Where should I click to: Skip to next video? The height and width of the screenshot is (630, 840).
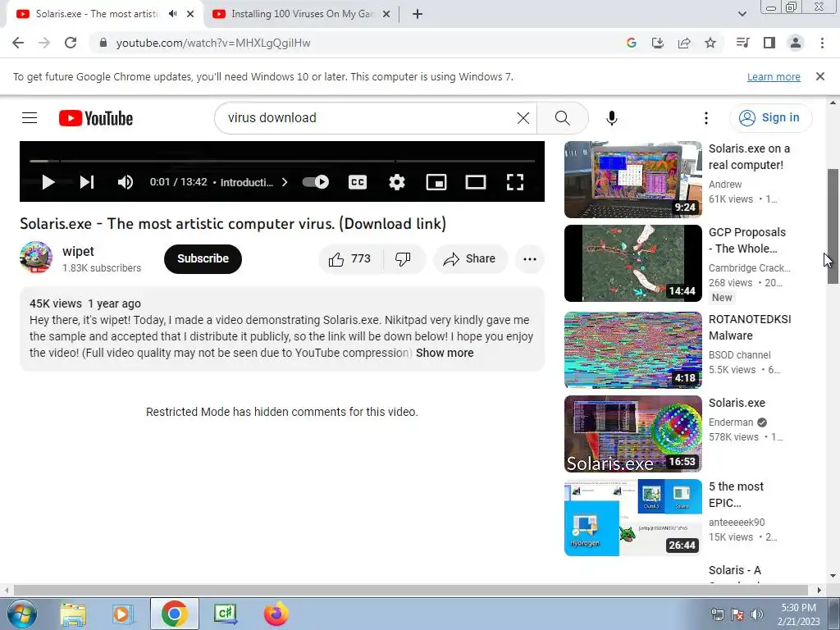(87, 182)
